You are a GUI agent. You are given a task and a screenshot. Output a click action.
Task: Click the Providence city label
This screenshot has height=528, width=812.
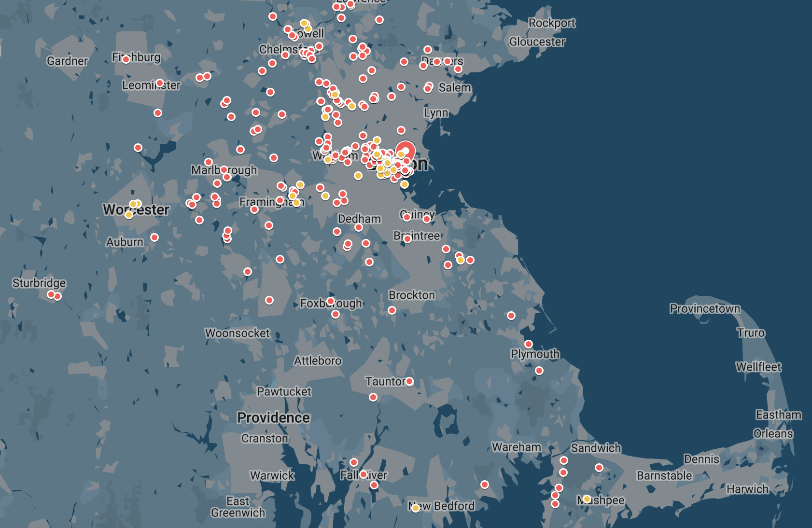tap(273, 417)
